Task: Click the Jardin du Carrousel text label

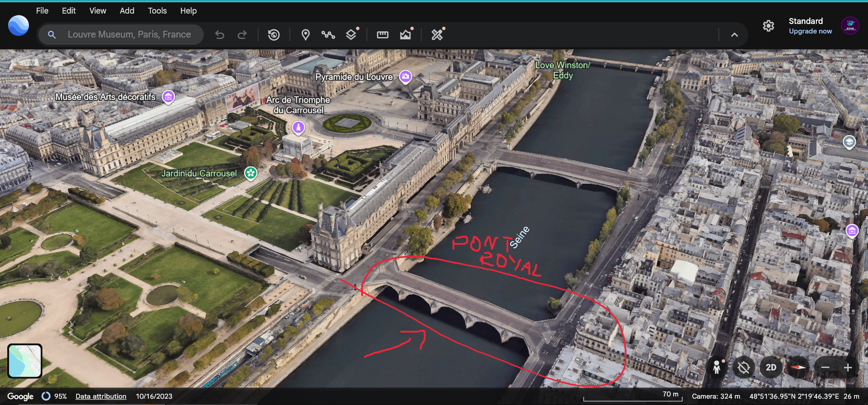Action: click(199, 173)
